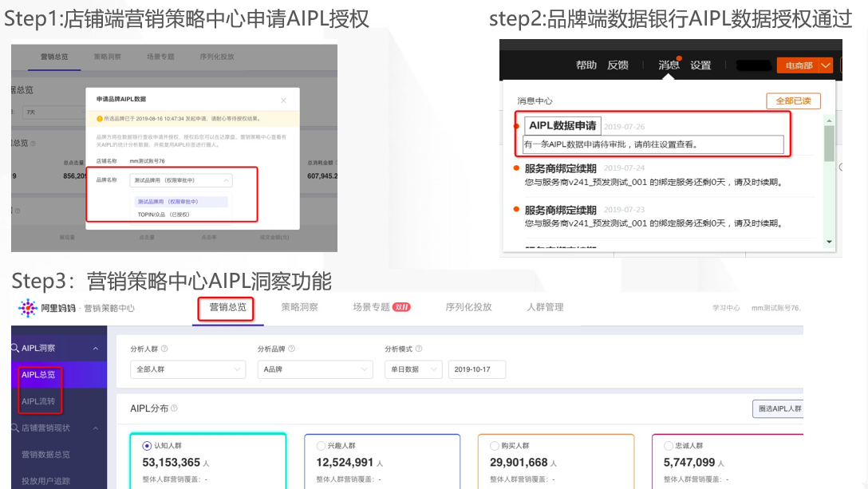Open the 品牌名称 dropdown in dialog
The width and height of the screenshot is (868, 489).
coord(181,180)
